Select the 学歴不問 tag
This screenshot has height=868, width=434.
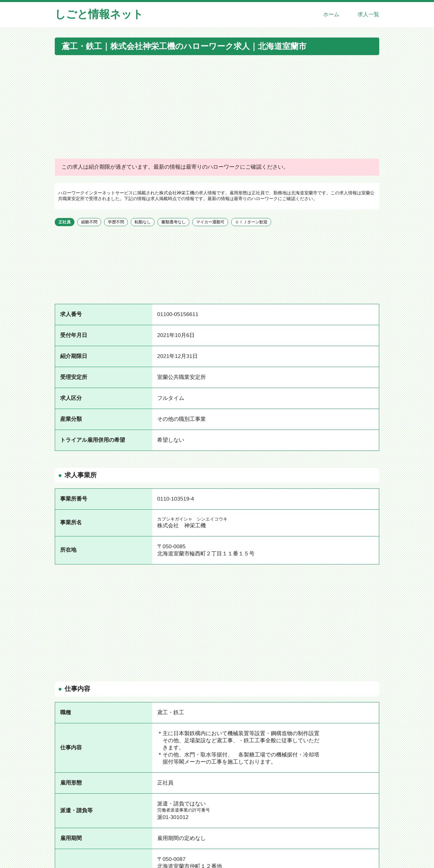pyautogui.click(x=116, y=222)
